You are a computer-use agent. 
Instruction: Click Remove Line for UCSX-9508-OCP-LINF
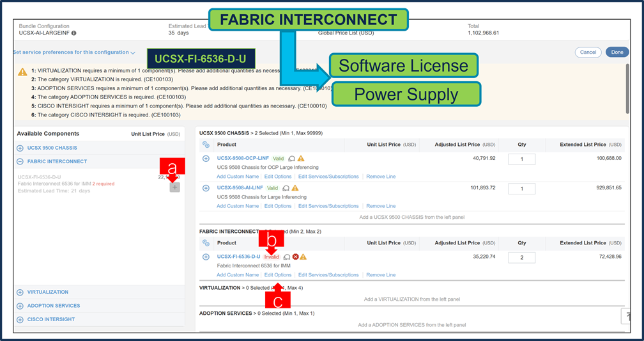click(381, 177)
